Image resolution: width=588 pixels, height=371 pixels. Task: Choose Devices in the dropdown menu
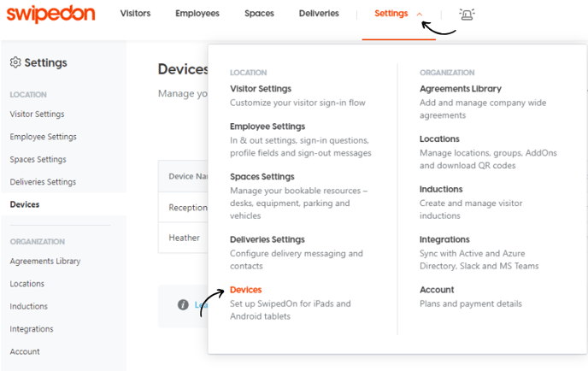245,290
